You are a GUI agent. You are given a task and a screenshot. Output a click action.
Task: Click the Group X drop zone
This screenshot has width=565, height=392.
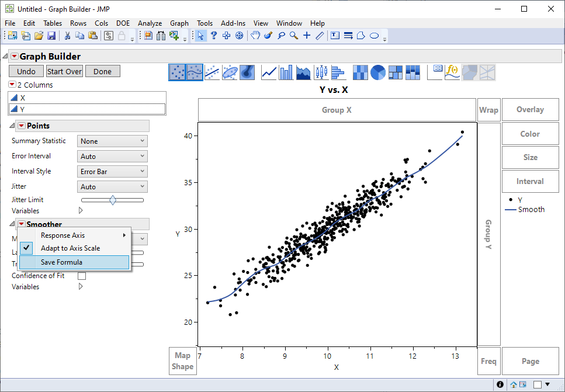coord(337,109)
